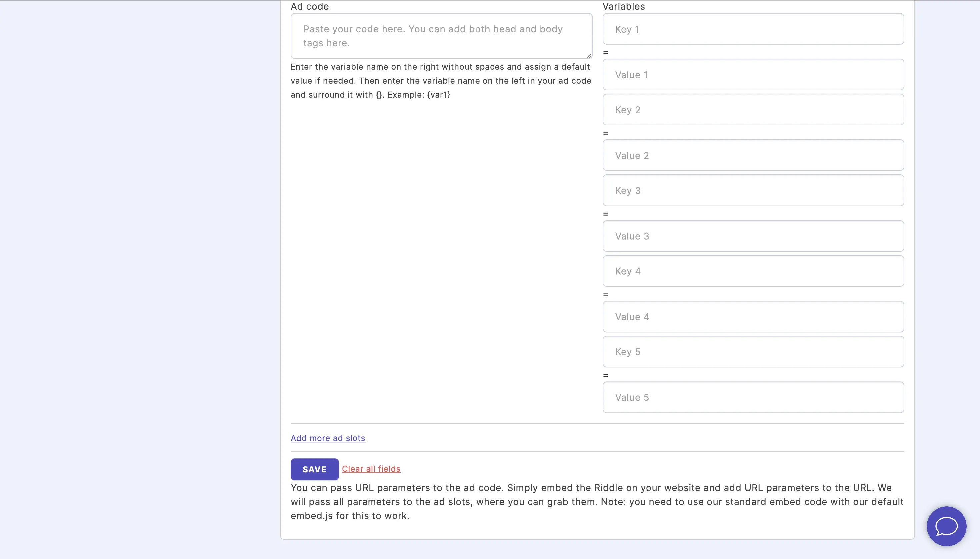
Task: Type in the Key 5 variable field
Action: tap(753, 352)
